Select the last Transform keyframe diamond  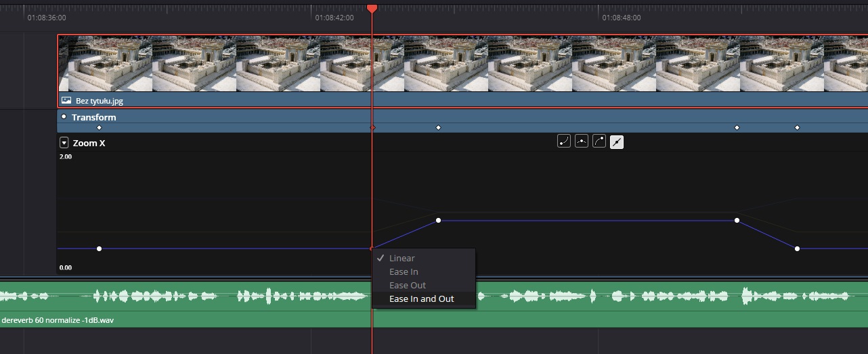click(797, 127)
